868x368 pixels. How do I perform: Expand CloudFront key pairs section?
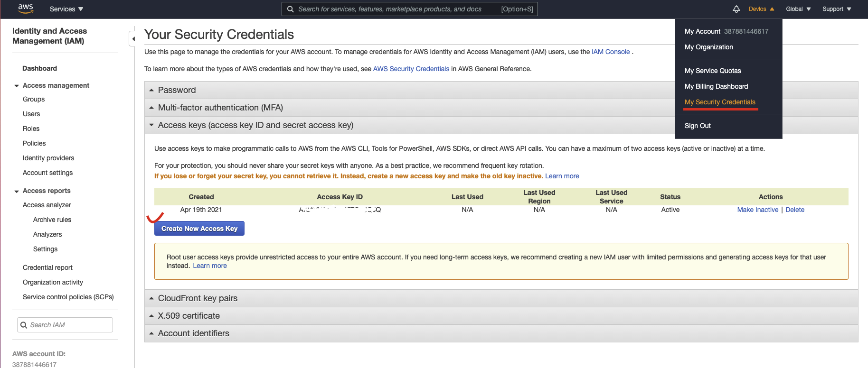coord(501,298)
